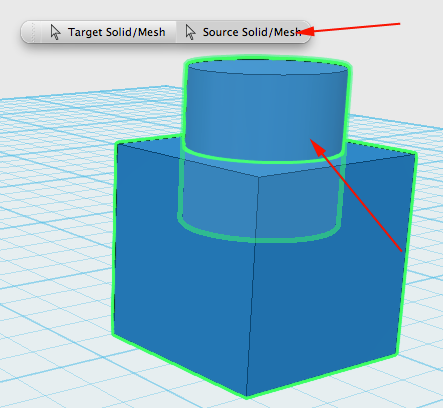The height and width of the screenshot is (408, 443).
Task: Click cursor icon beside Target Solid/Mesh
Action: coord(56,32)
